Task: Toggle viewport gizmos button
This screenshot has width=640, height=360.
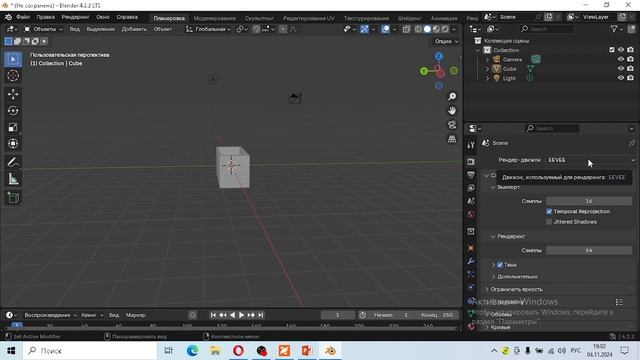Action: 364,29
